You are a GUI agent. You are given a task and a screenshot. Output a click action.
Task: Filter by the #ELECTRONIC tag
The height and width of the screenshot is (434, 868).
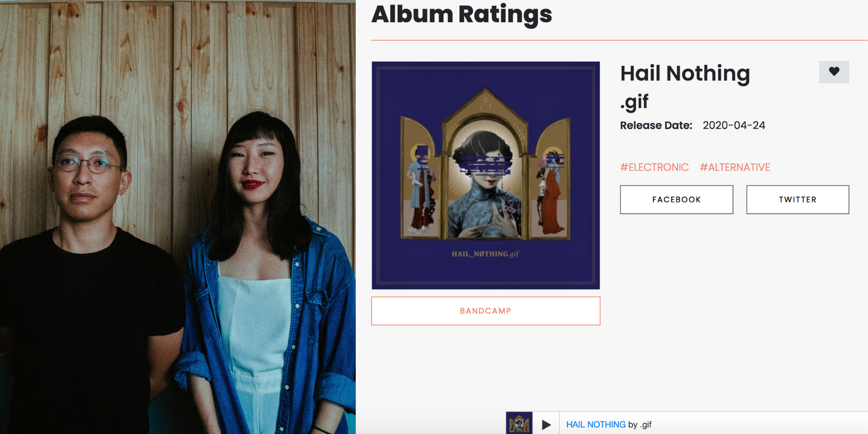tap(654, 167)
